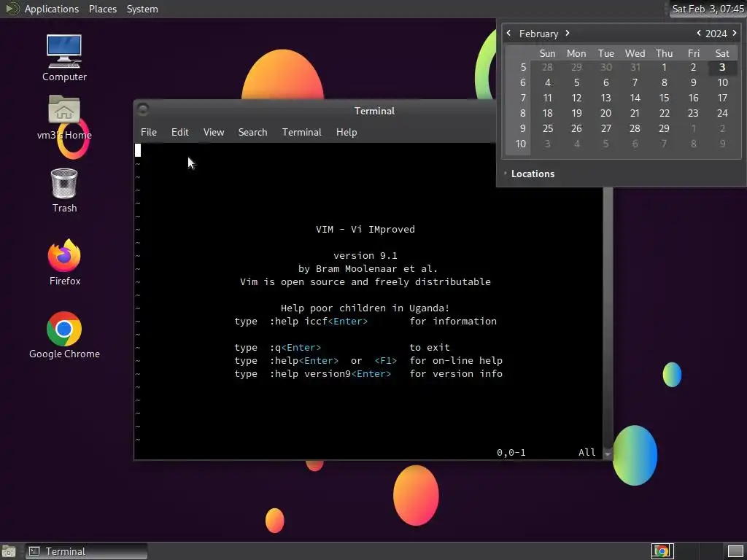Click the Terminal vertical scrollbar

(608, 316)
